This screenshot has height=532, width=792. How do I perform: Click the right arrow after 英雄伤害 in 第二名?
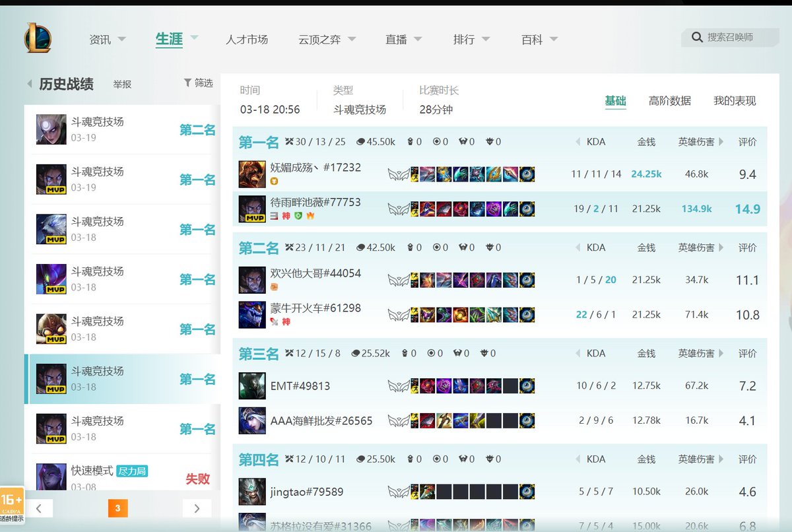tap(721, 248)
